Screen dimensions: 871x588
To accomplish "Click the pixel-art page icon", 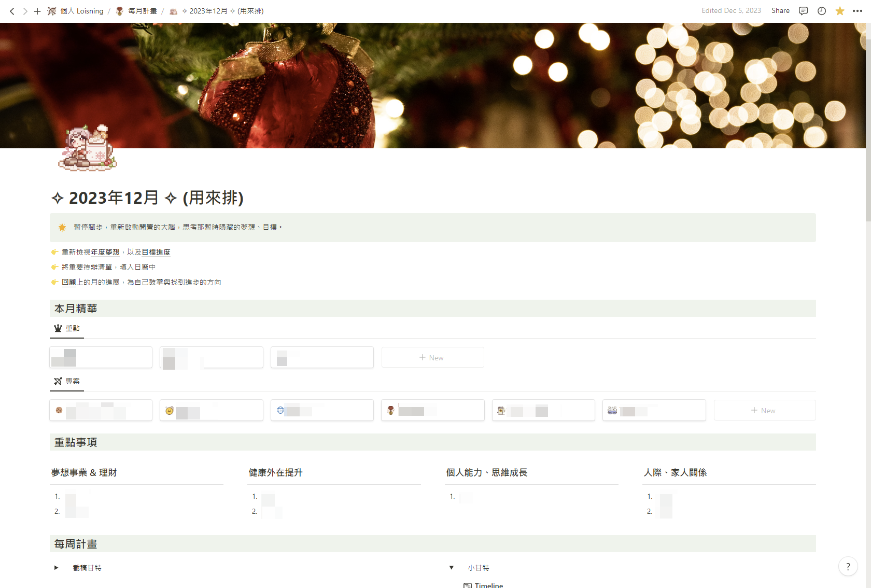I will 88,148.
